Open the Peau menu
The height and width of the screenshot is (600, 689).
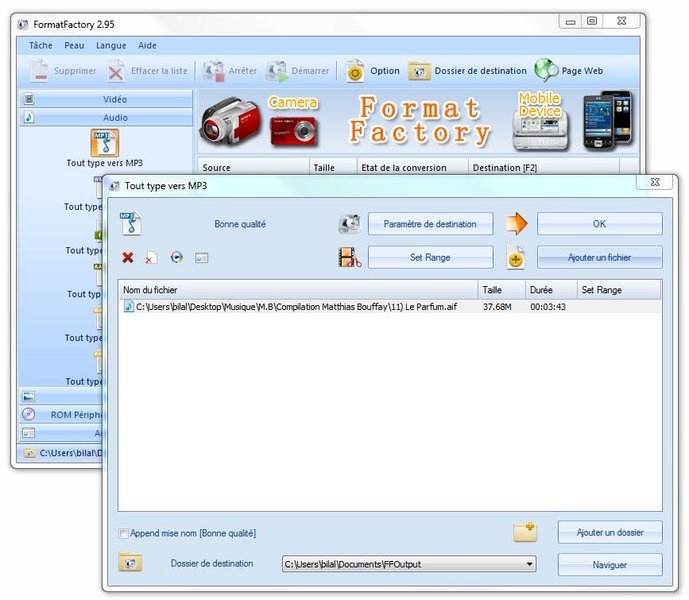click(74, 45)
